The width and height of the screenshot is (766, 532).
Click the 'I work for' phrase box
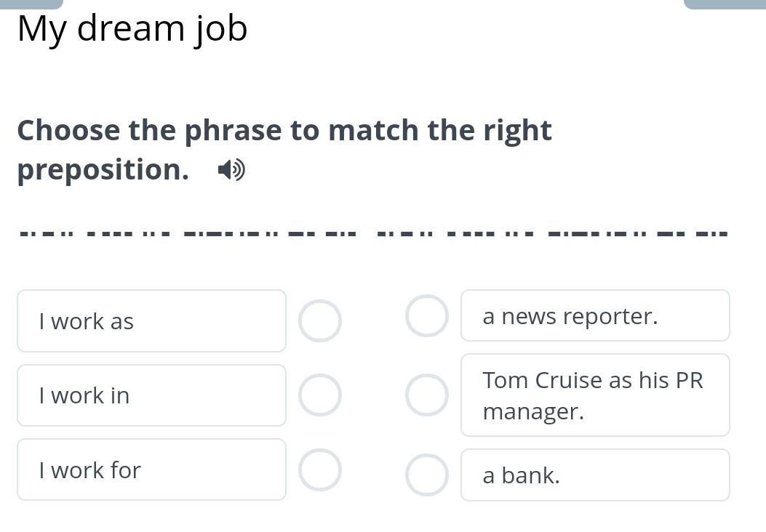point(151,469)
